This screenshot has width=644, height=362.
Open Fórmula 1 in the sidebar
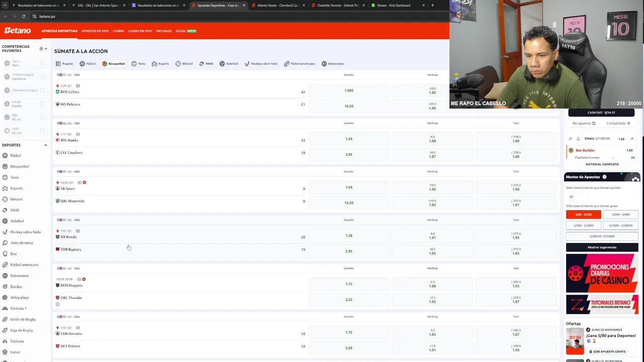click(x=14, y=308)
